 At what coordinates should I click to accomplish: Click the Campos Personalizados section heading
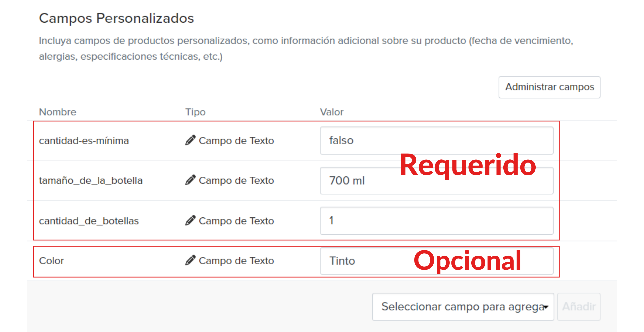coord(116,18)
